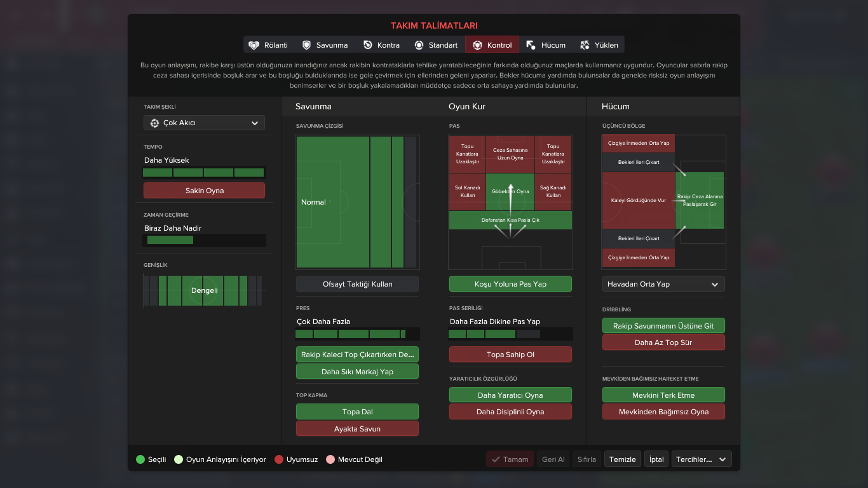This screenshot has height=488, width=868.
Task: Click the Mevcut Değil legend entry
Action: [355, 459]
